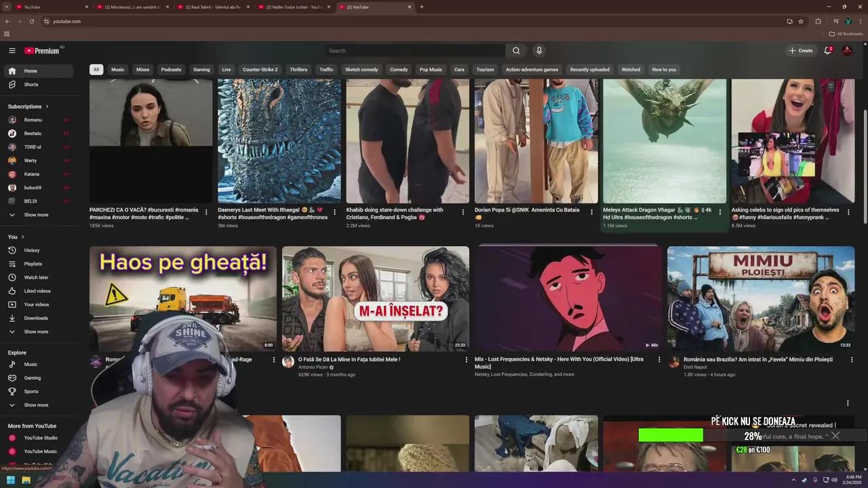The image size is (868, 488).
Task: Open the tab search dropdown arrow
Action: click(x=6, y=7)
